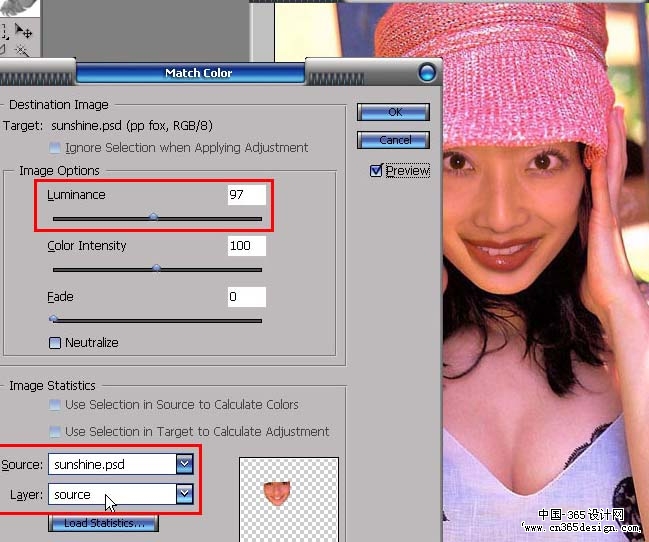Click the 'Color Intensity' label

[87, 246]
